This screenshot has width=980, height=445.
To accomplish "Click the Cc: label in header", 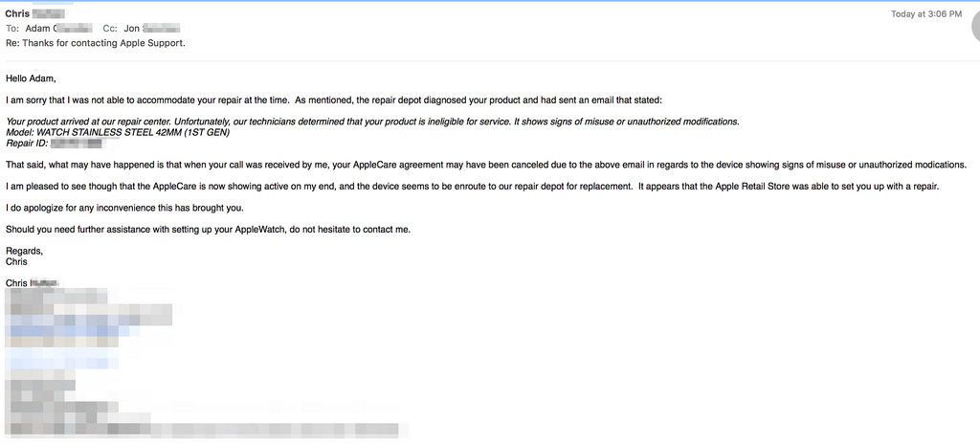I will click(111, 28).
